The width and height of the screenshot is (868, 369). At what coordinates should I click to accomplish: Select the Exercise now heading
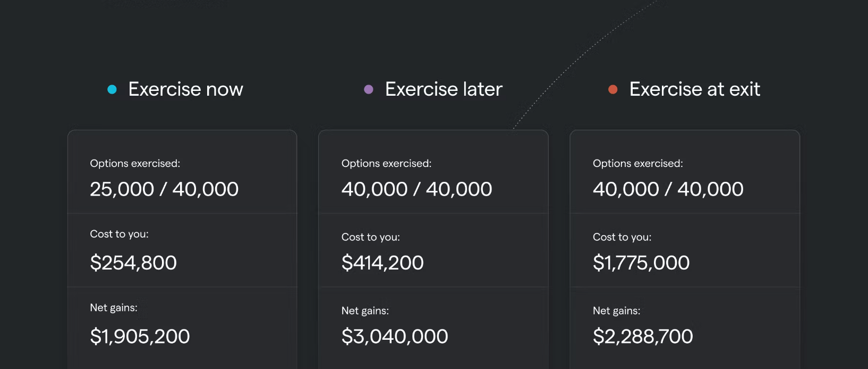pyautogui.click(x=185, y=89)
